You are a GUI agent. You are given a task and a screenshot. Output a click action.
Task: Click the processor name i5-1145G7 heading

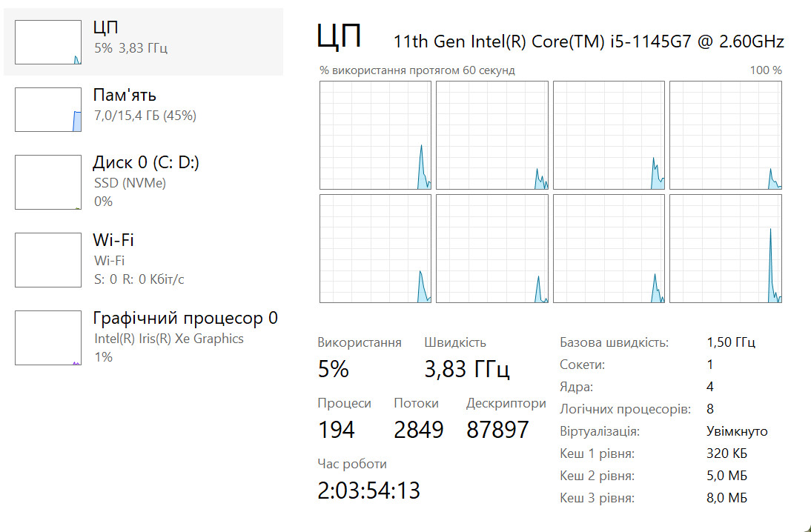tap(589, 41)
